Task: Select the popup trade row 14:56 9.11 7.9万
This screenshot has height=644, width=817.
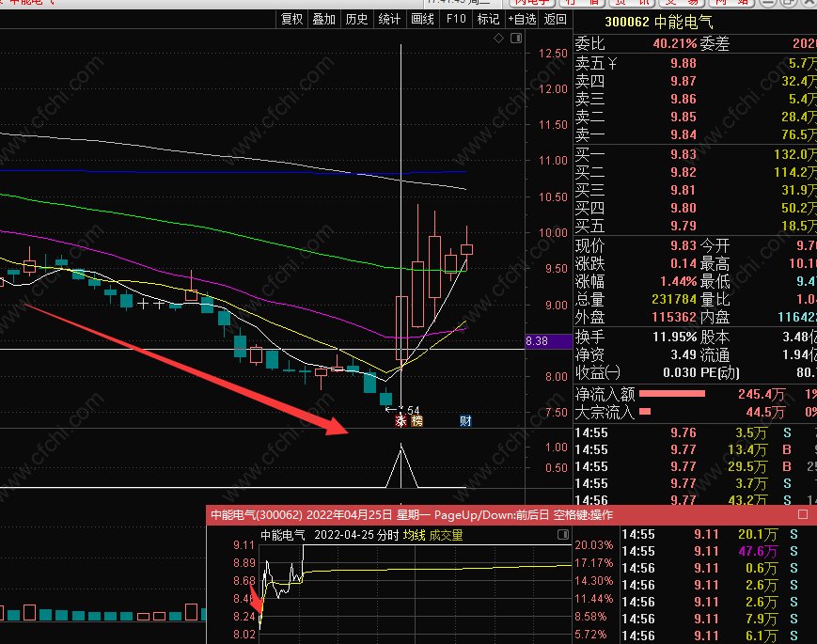Action: click(718, 619)
